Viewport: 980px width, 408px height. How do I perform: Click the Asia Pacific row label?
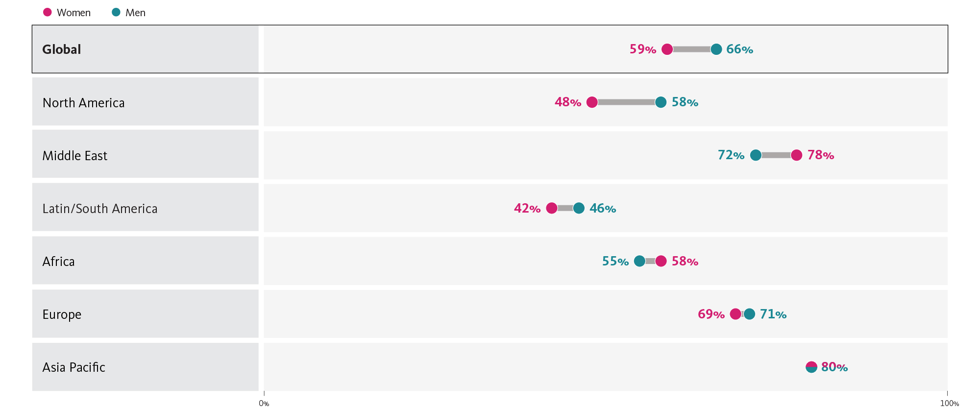tap(74, 367)
